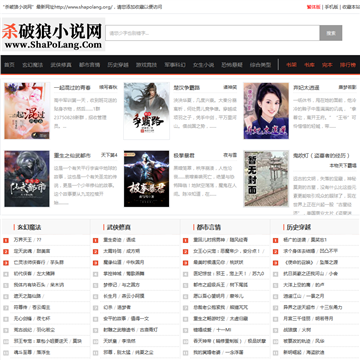Go to 首页 in the navigation bar
This screenshot has width=360, height=360.
pyautogui.click(x=10, y=65)
